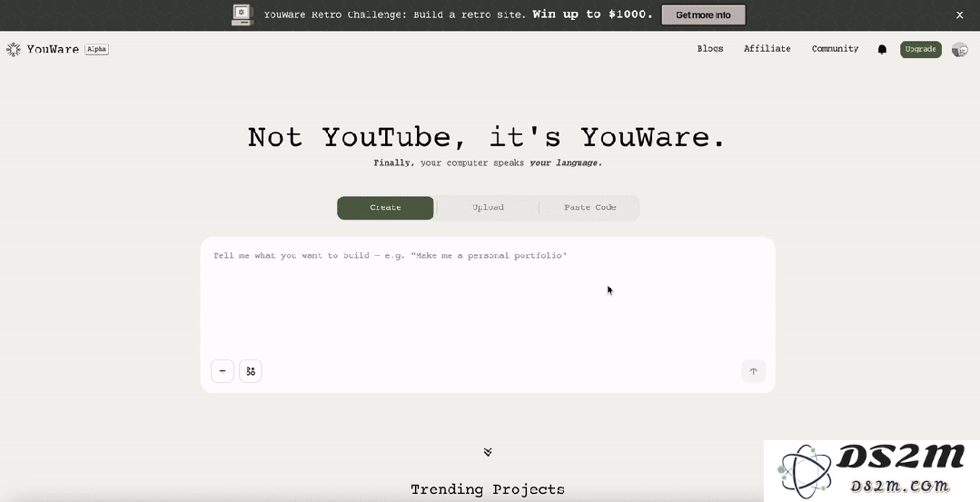Submit prompt with the up arrow button
Image resolution: width=980 pixels, height=502 pixels.
coord(753,371)
